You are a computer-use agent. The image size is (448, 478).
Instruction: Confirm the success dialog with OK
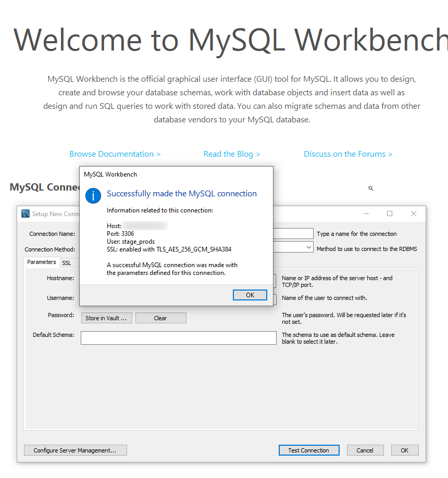[250, 295]
